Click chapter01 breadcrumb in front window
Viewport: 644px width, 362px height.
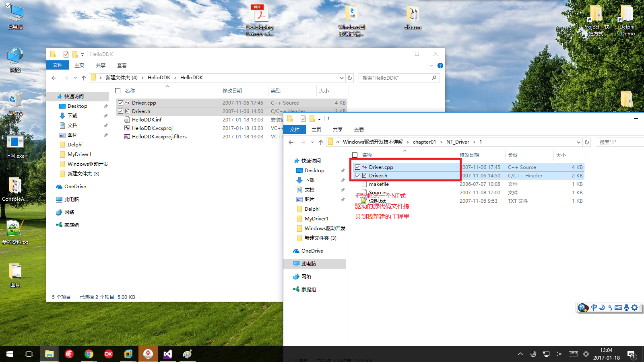click(x=424, y=142)
